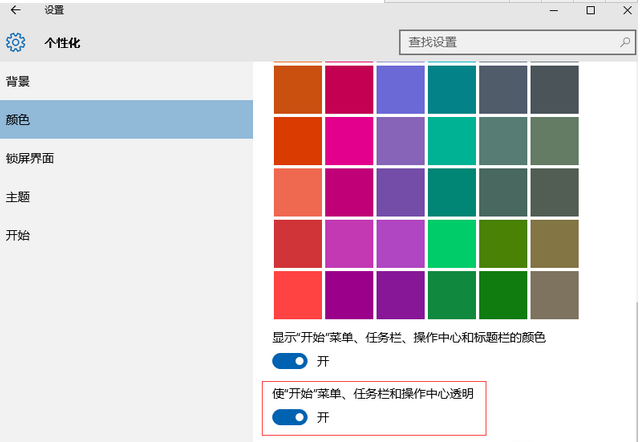Click the back arrow in the title bar
Screen dimensions: 641x442
tap(16, 10)
